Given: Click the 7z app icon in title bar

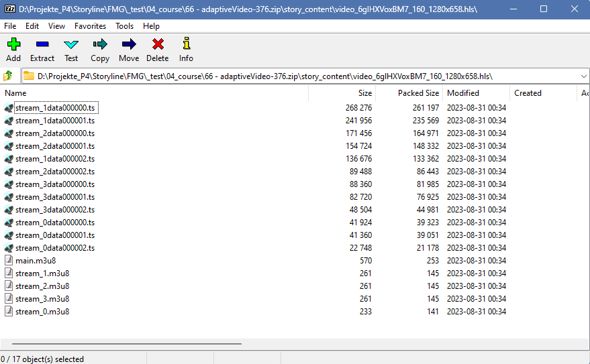Looking at the screenshot, I should [10, 9].
